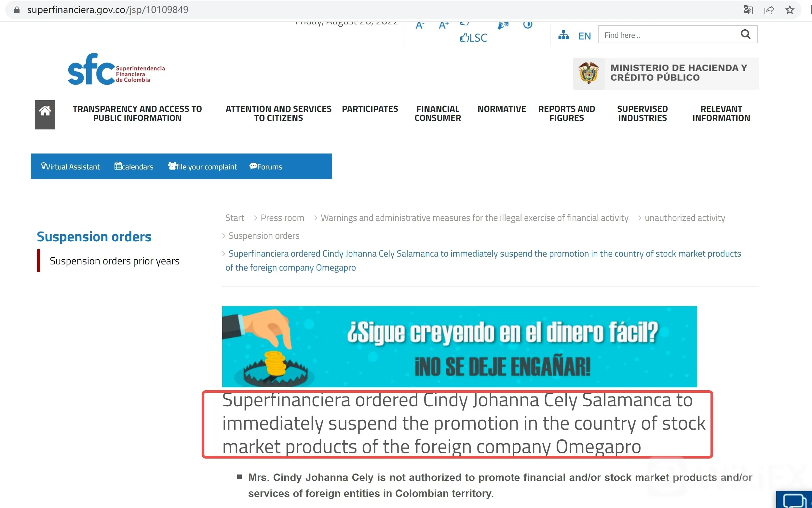Open unauthorized activity breadcrumb
This screenshot has height=508, width=812.
click(x=685, y=218)
